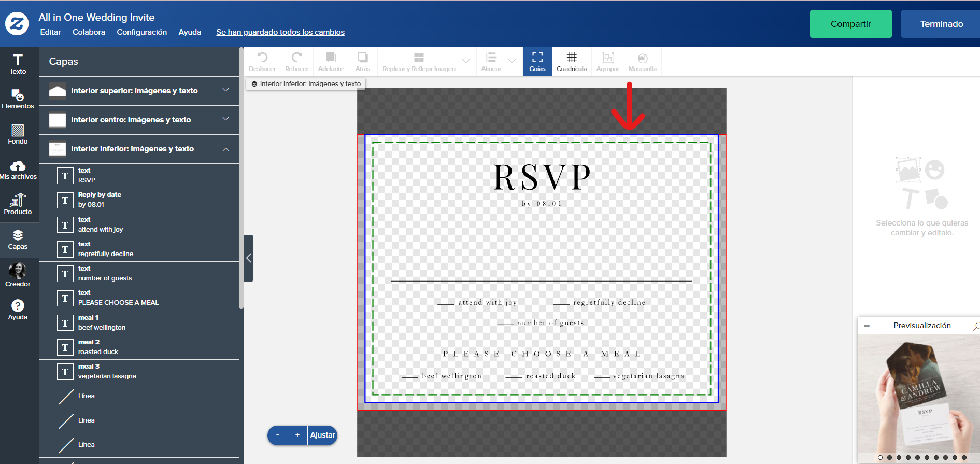Click 'vegetarian lasagna' text on canvas
The image size is (980, 464).
point(648,376)
